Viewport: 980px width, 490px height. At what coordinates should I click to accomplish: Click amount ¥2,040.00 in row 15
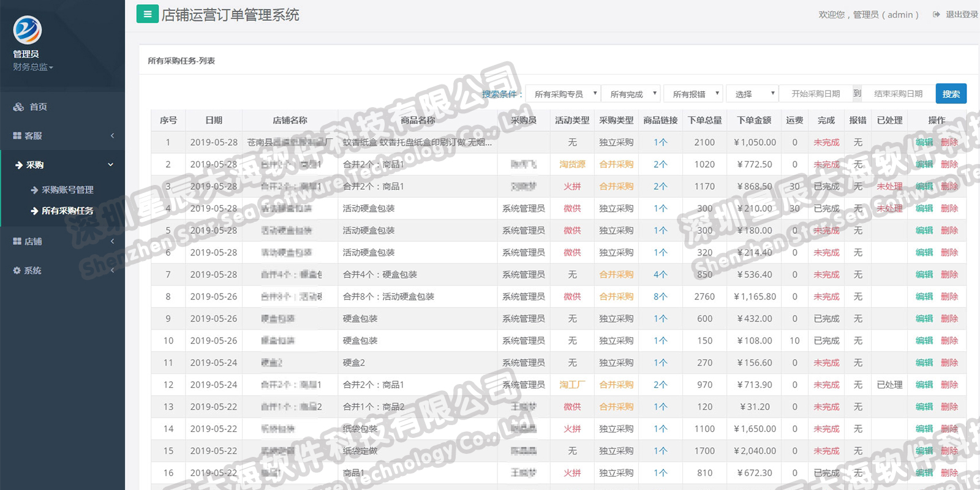[755, 451]
